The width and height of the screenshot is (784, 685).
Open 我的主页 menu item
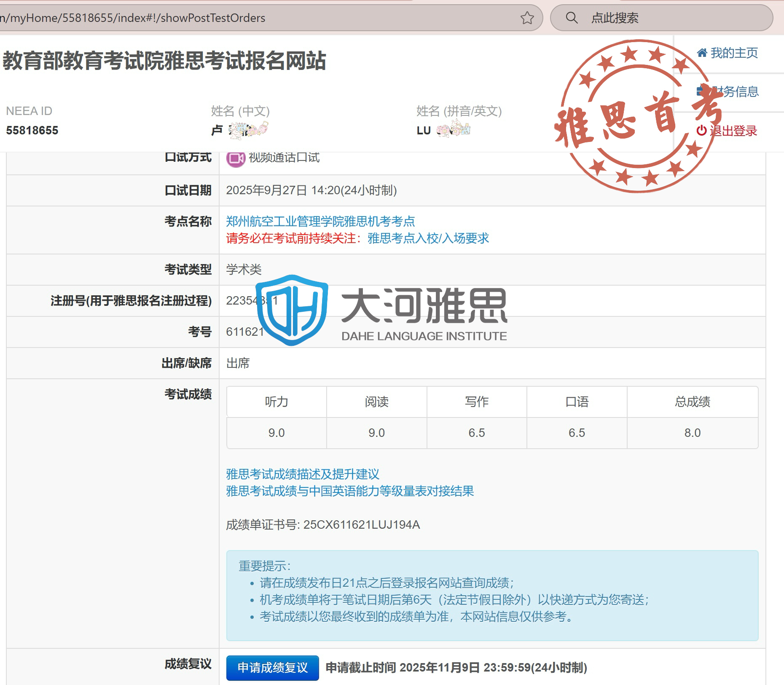(734, 53)
